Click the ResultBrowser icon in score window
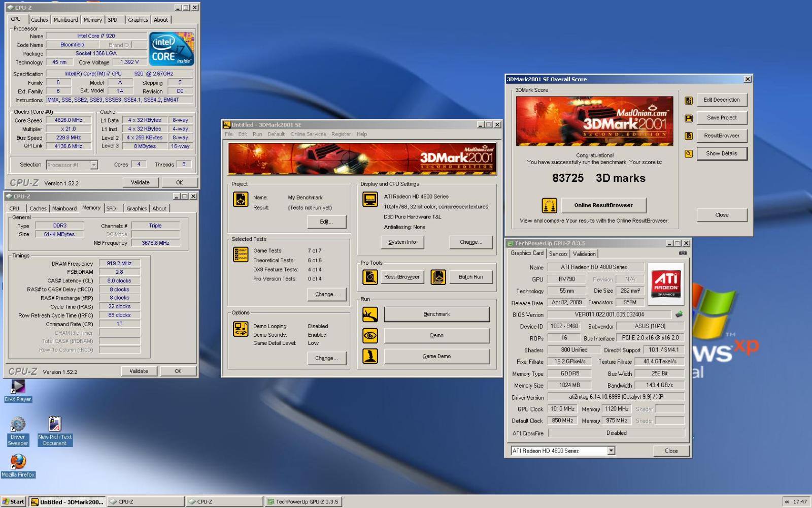The height and width of the screenshot is (508, 812). point(689,136)
